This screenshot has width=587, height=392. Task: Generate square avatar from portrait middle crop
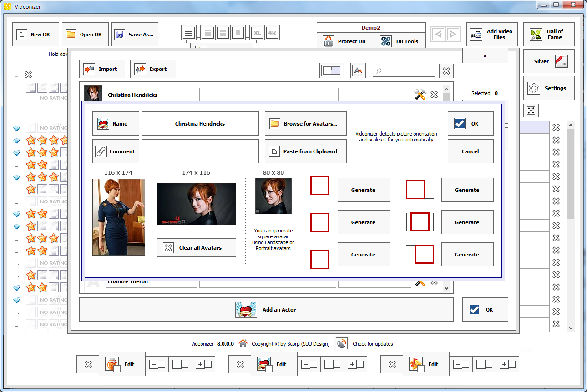tap(364, 222)
